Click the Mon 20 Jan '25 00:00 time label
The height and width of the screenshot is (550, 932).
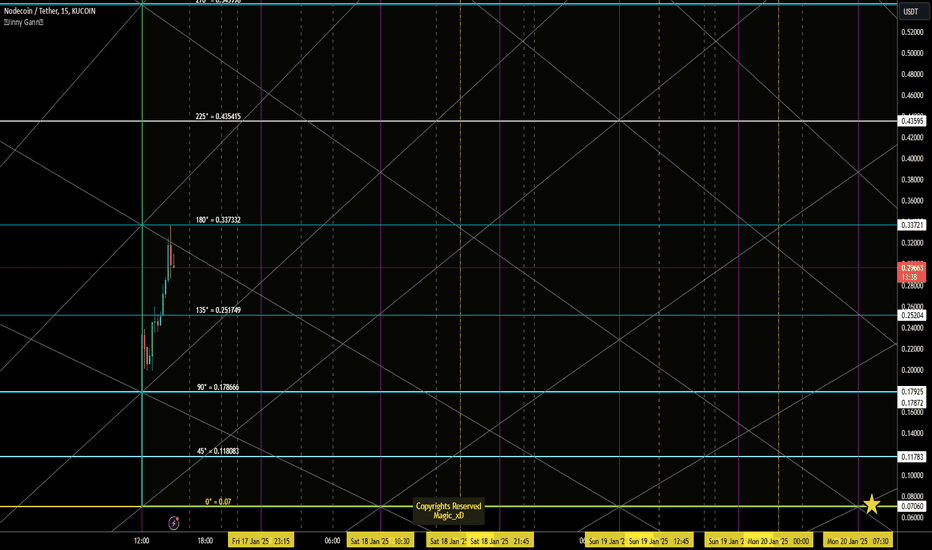coord(778,540)
